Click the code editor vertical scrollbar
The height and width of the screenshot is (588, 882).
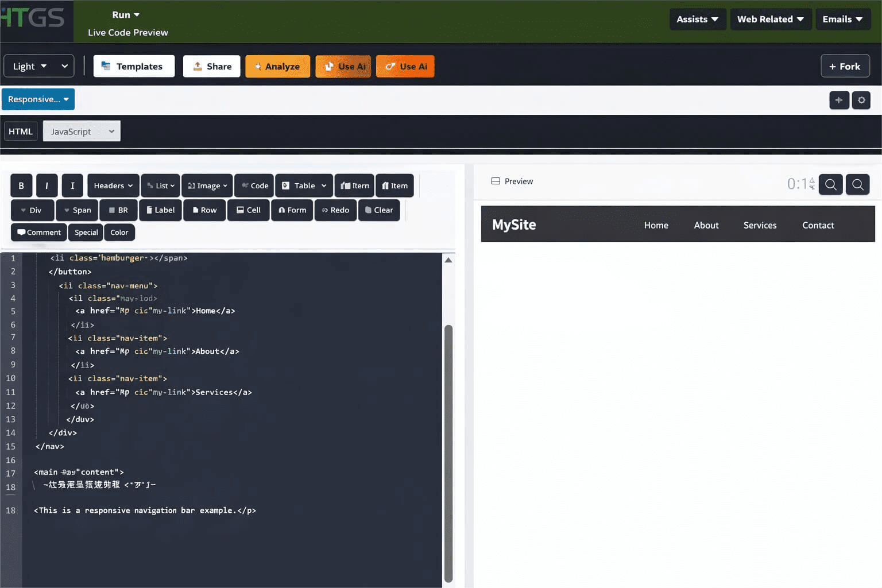click(x=448, y=454)
